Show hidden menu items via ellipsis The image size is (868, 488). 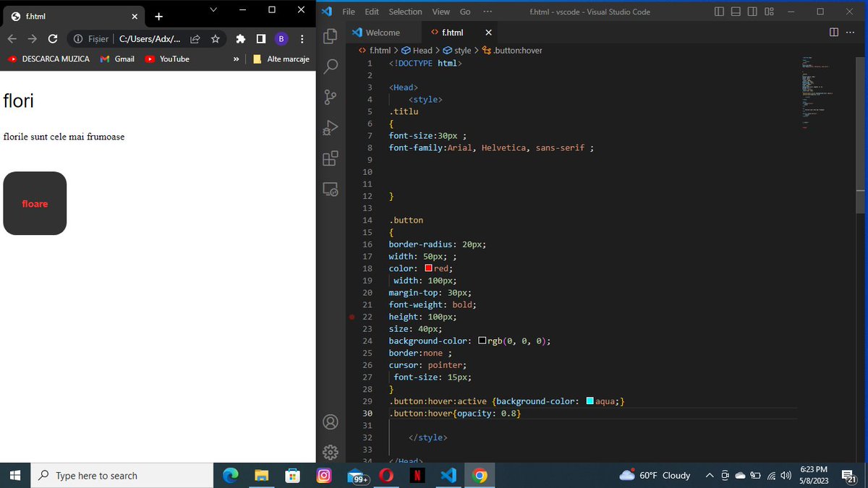click(487, 12)
